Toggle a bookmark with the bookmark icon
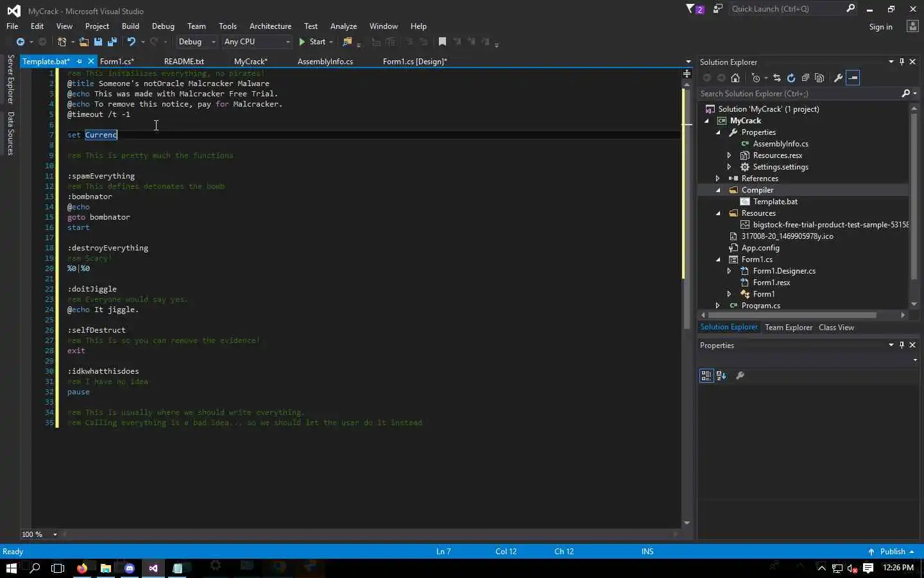Image resolution: width=924 pixels, height=578 pixels. click(x=442, y=42)
